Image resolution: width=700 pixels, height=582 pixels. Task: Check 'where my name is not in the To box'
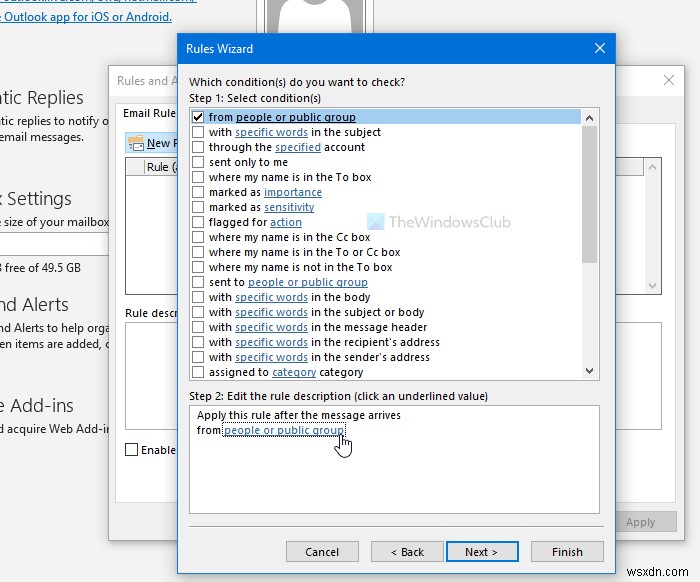(198, 267)
